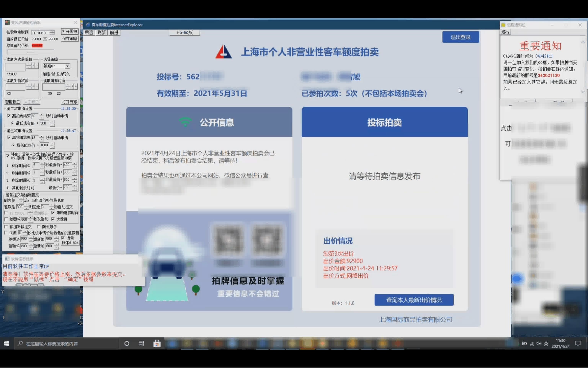Image resolution: width=588 pixels, height=368 pixels.
Task: Click the 前进 forward button
Action: 114,32
